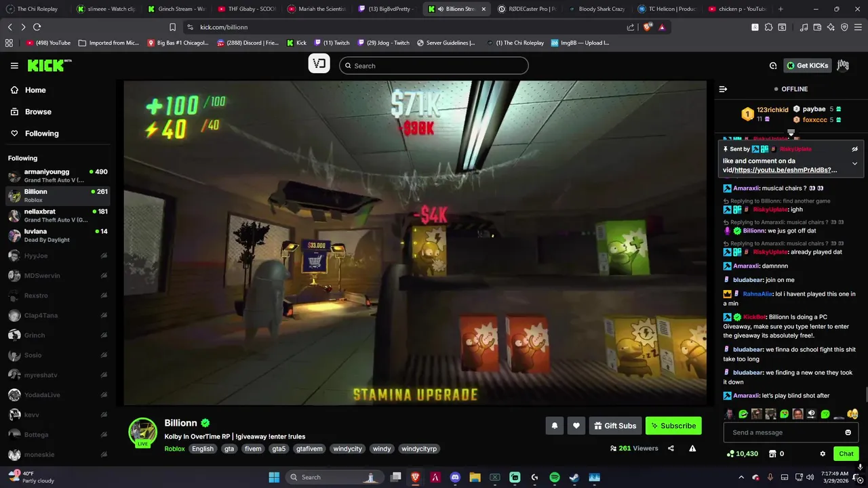Report stream with warning triangle icon
The height and width of the screenshot is (488, 868).
pyautogui.click(x=692, y=448)
